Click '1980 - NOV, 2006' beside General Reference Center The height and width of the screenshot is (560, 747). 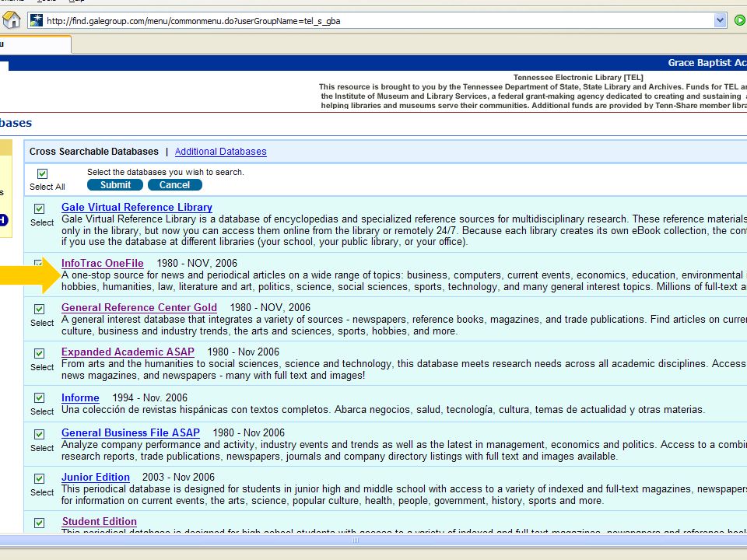point(270,308)
